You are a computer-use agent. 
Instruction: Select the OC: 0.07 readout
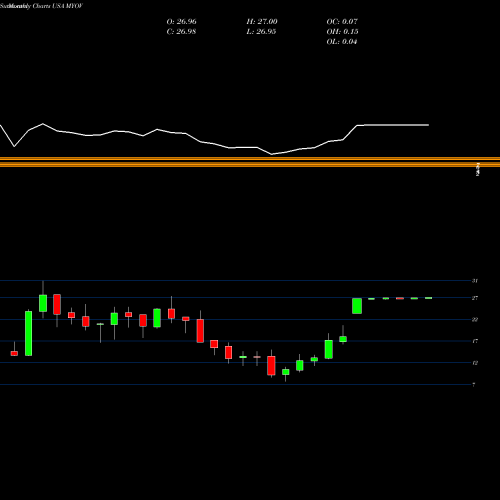coord(342,22)
